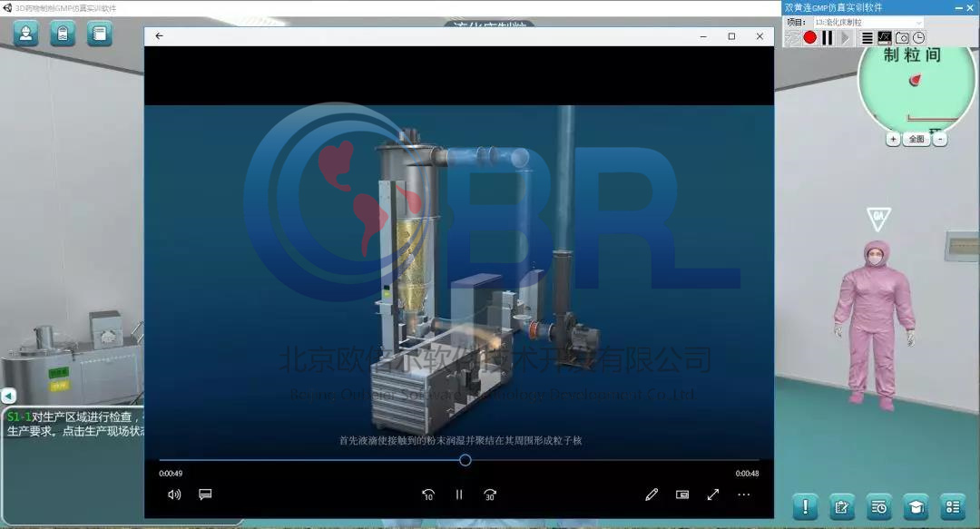
Task: Open the graduation cap learning icon
Action: 916,506
